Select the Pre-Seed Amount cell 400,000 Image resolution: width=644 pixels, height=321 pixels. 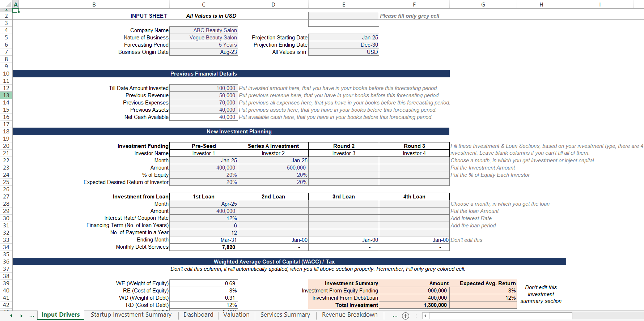[204, 168]
